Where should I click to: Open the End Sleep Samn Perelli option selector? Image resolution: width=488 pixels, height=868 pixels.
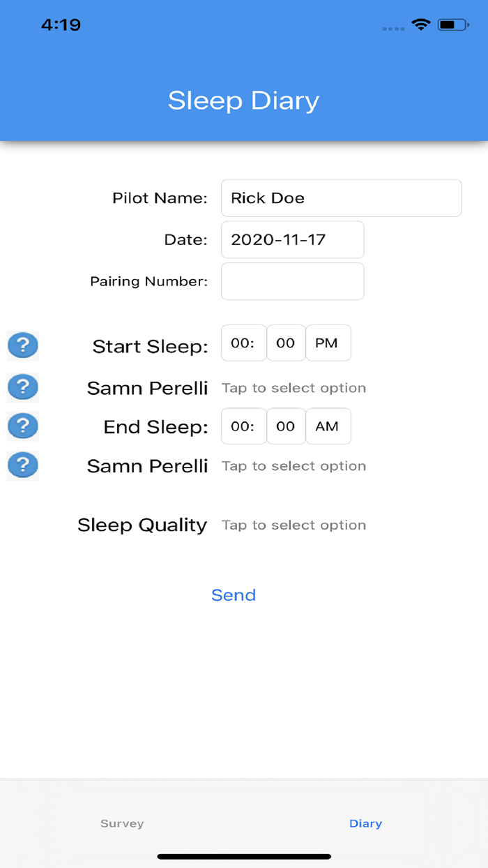point(293,465)
